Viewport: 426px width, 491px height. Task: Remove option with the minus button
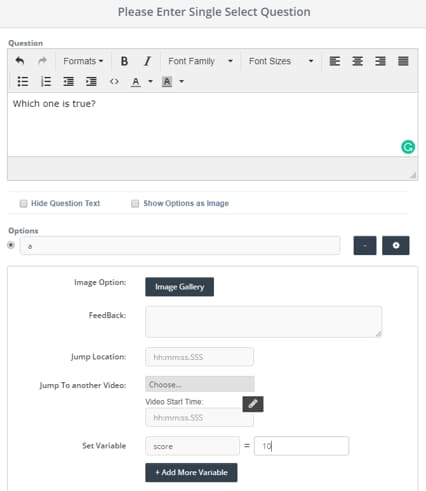pyautogui.click(x=365, y=246)
